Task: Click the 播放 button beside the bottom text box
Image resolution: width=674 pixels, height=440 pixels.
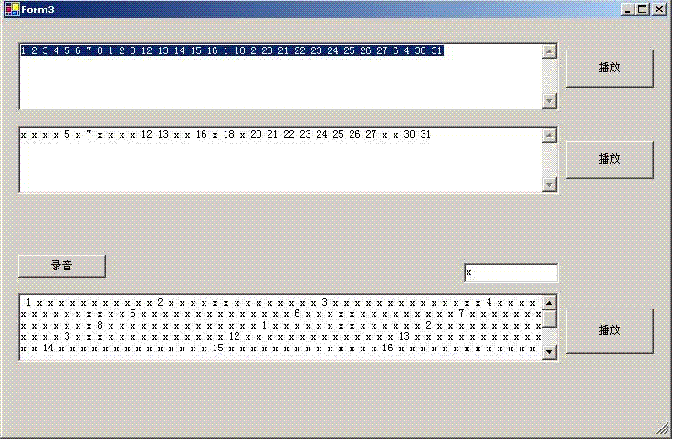Action: (610, 331)
